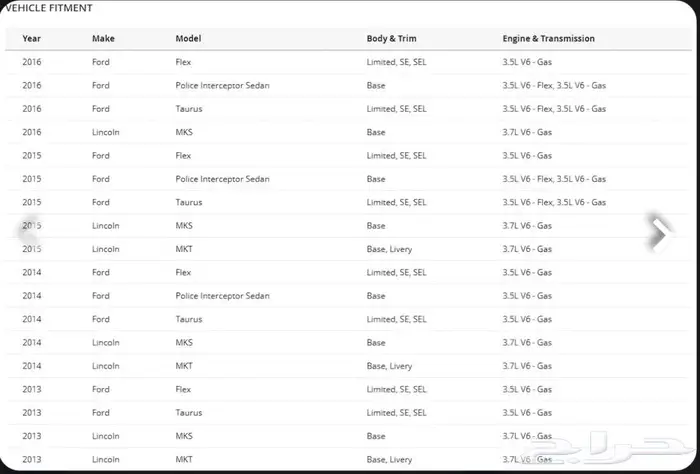This screenshot has height=474, width=700.
Task: Click the Make column header
Action: 103,38
